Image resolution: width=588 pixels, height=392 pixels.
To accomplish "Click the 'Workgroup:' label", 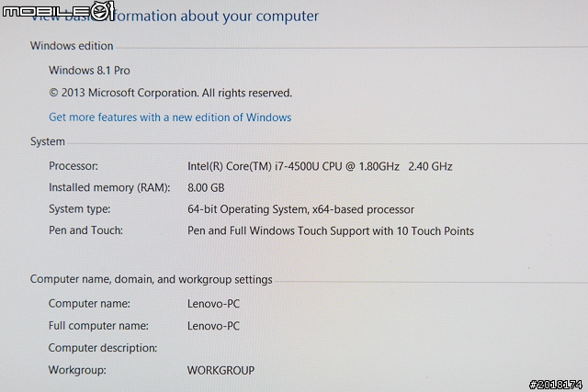I will pos(77,370).
